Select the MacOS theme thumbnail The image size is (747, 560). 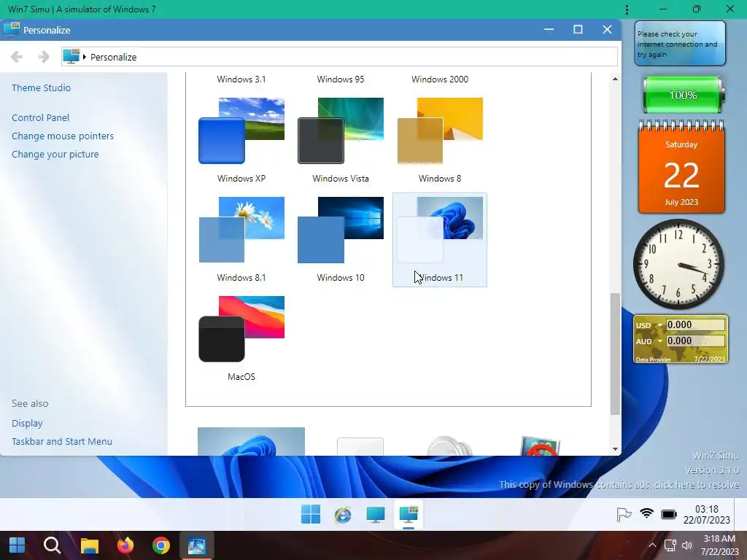241,329
